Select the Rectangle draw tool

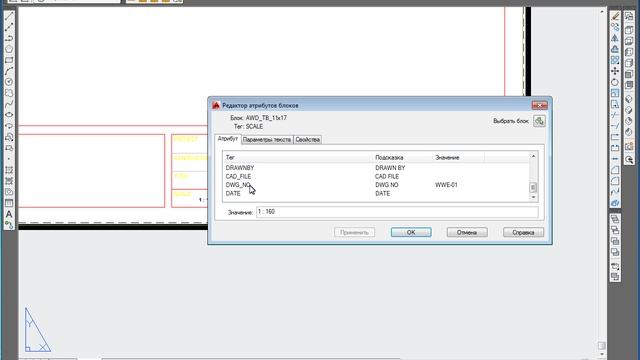(x=9, y=60)
